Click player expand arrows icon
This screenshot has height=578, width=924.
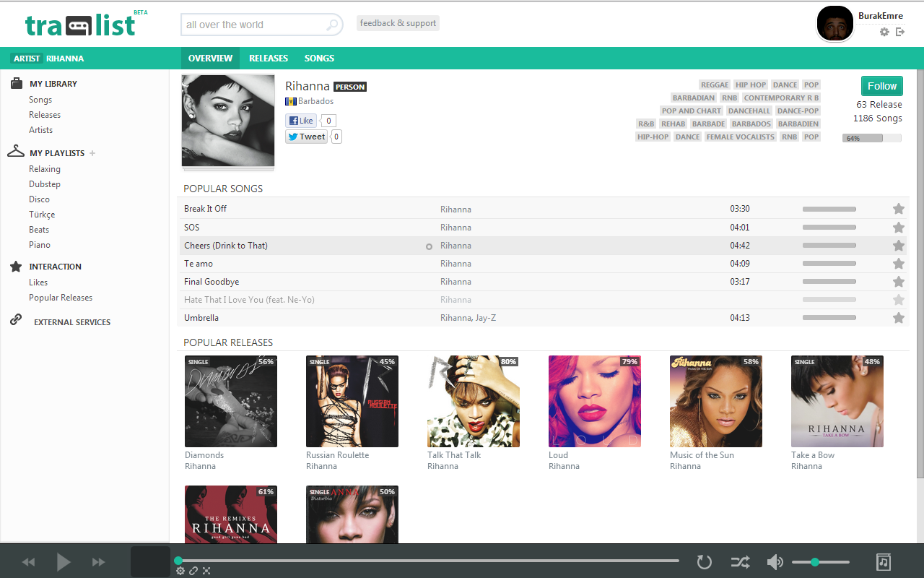(x=206, y=571)
